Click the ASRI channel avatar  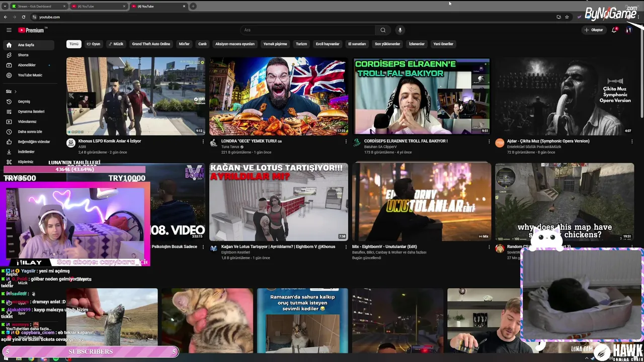coord(71,143)
